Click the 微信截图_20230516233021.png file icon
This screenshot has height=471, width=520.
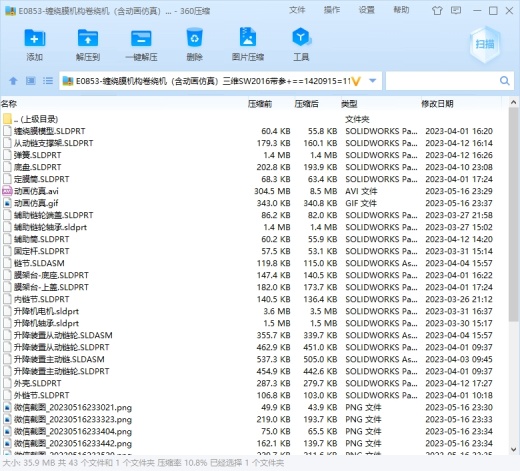(x=7, y=407)
